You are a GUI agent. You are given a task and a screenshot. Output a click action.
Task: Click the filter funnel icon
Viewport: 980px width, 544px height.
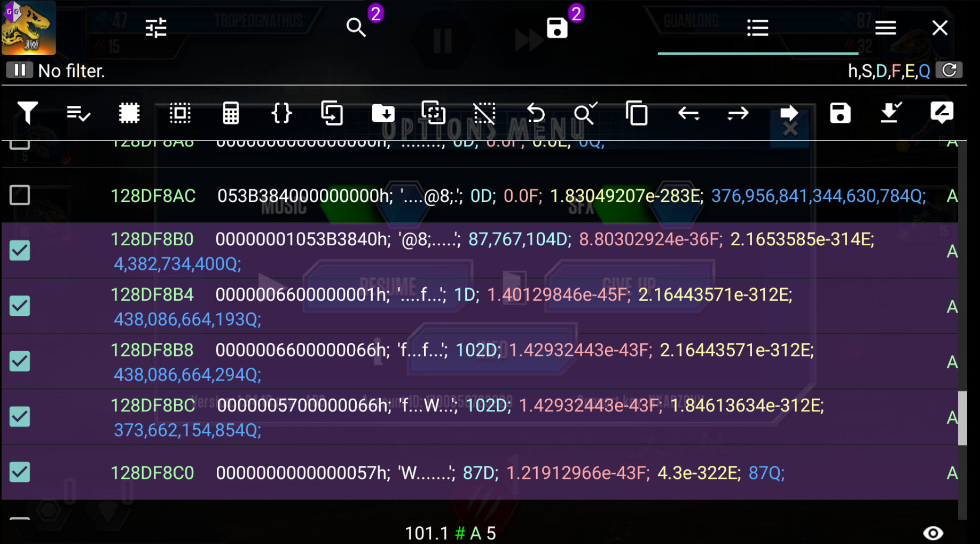pos(27,113)
